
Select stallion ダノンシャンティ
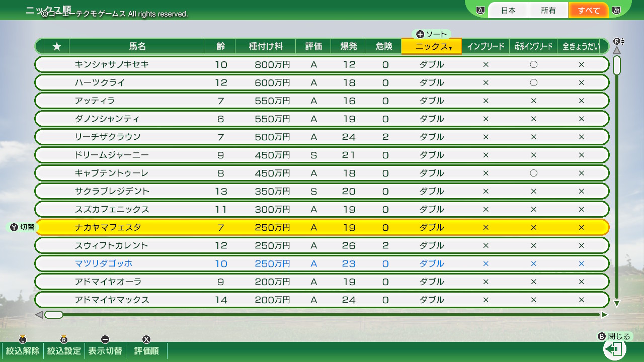tap(322, 119)
